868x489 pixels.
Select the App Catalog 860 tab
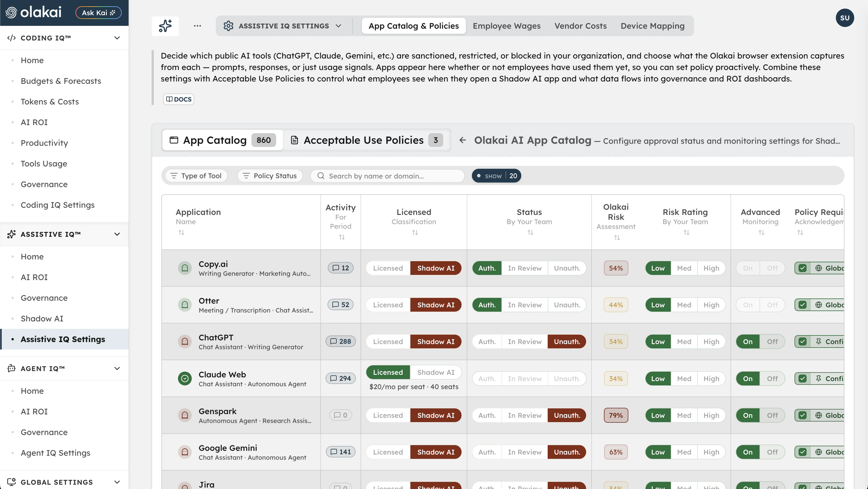[222, 140]
